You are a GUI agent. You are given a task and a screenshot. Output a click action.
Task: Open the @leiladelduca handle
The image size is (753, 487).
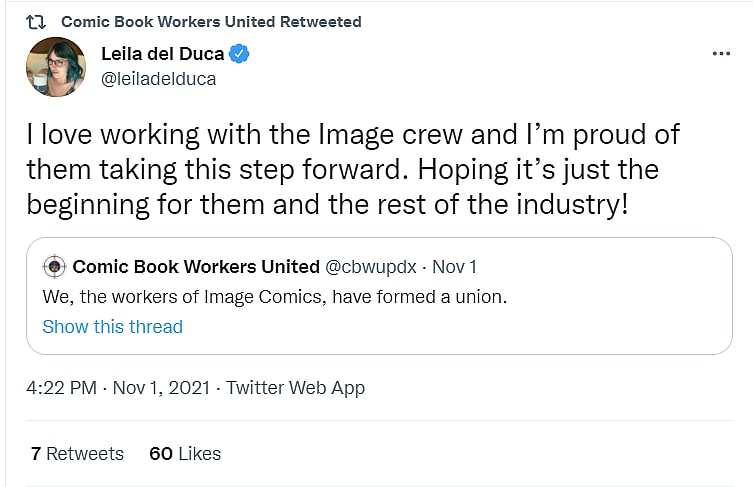(158, 78)
